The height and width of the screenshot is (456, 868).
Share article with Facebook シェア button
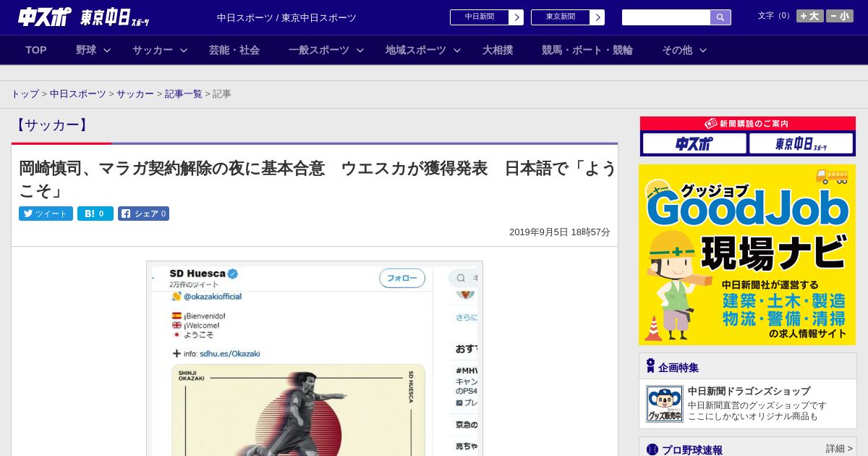[143, 214]
